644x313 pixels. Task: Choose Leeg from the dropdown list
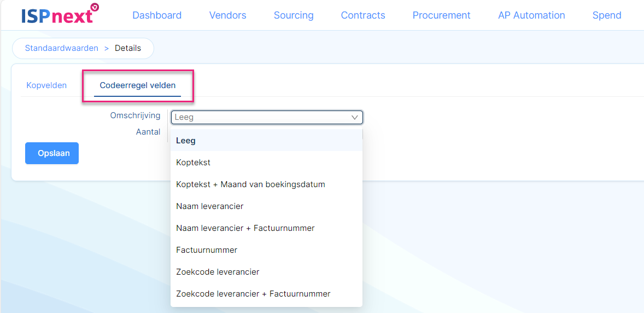[267, 141]
